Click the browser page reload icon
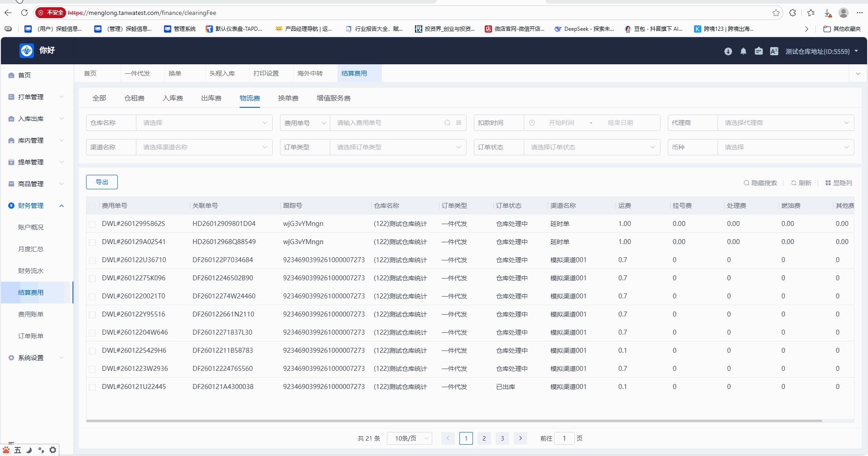This screenshot has height=456, width=868. click(x=24, y=13)
